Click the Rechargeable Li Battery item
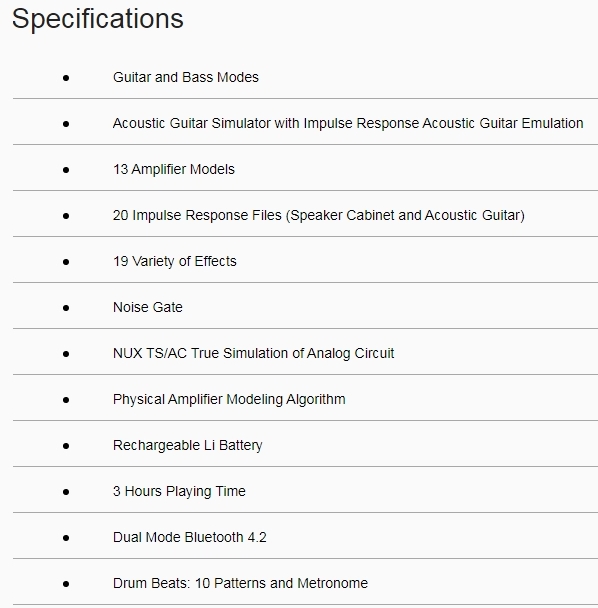 tap(188, 445)
